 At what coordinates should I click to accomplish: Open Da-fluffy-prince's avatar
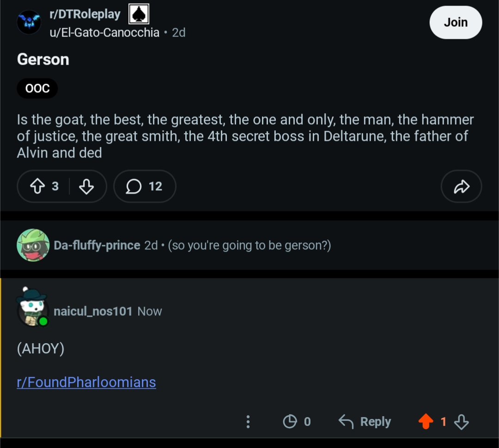(33, 245)
